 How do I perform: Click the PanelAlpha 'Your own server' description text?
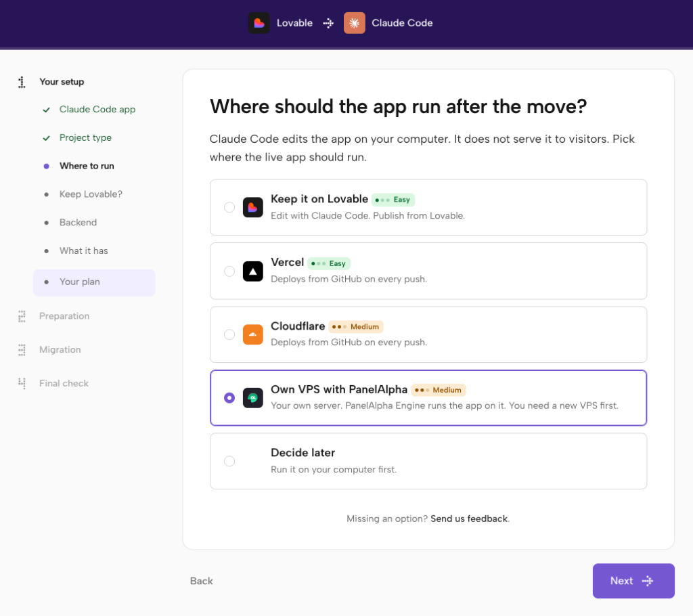pos(445,405)
